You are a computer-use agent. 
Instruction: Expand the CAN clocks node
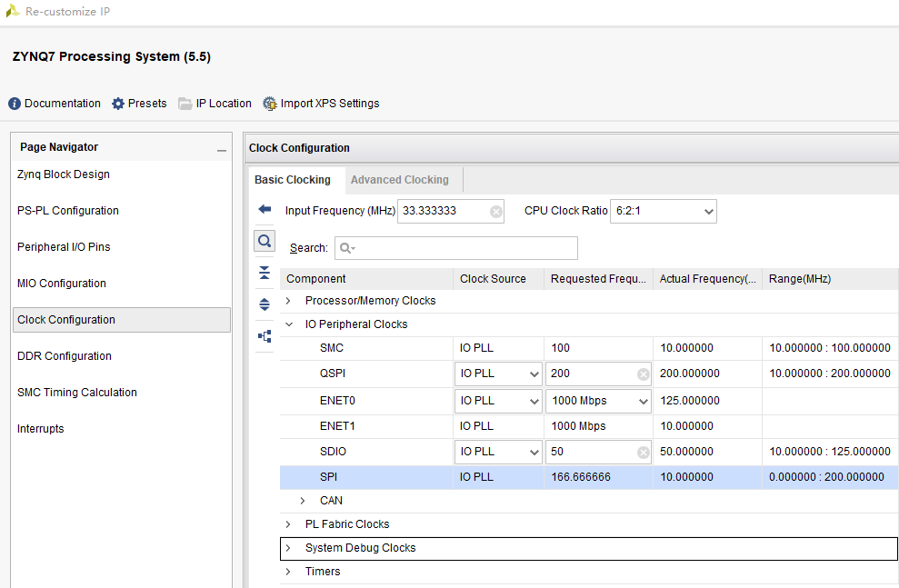point(303,501)
